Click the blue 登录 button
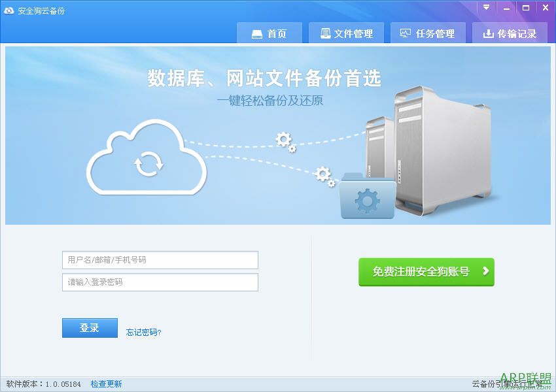The height and width of the screenshot is (392, 556). coord(90,328)
